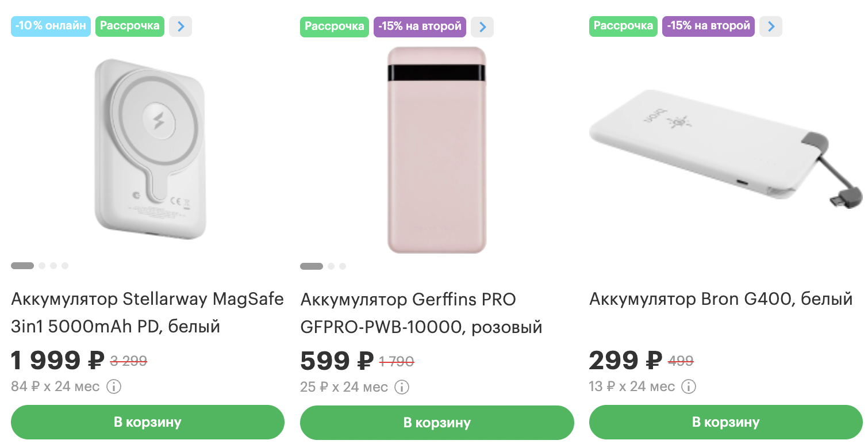This screenshot has width=868, height=444.
Task: Click Рассрочка badge on Gerffins card
Action: [x=334, y=27]
